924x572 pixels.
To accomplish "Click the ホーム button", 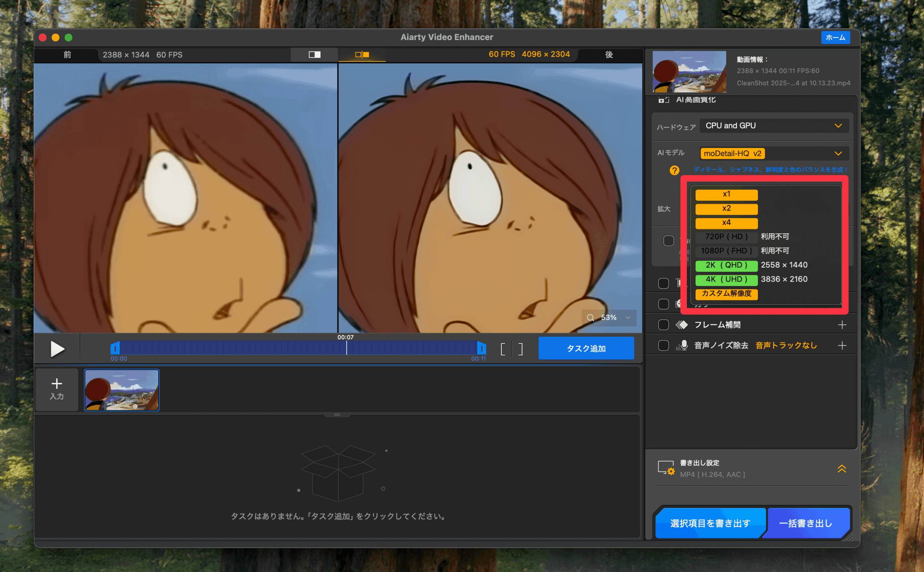I will click(x=835, y=38).
